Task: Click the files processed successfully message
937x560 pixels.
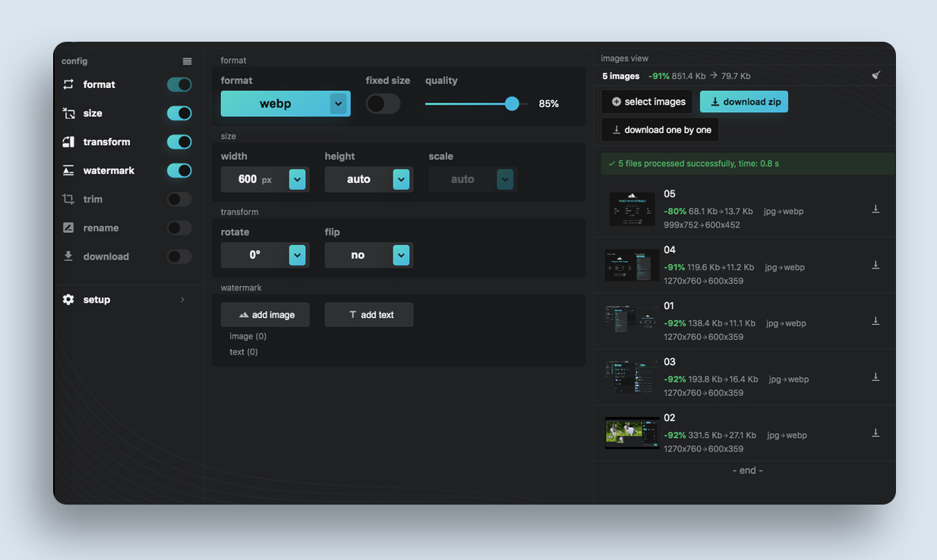Action: click(x=748, y=164)
